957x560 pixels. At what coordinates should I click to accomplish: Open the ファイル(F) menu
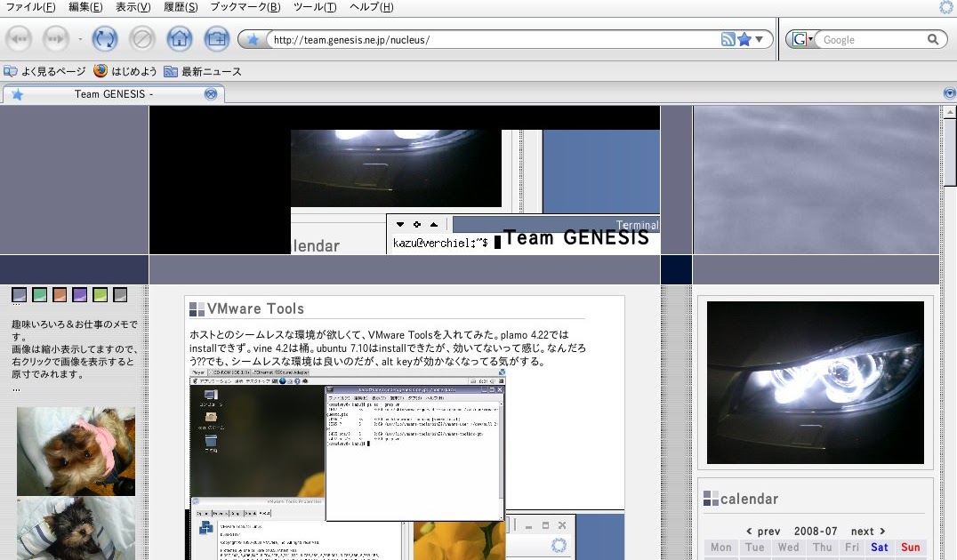pyautogui.click(x=30, y=7)
